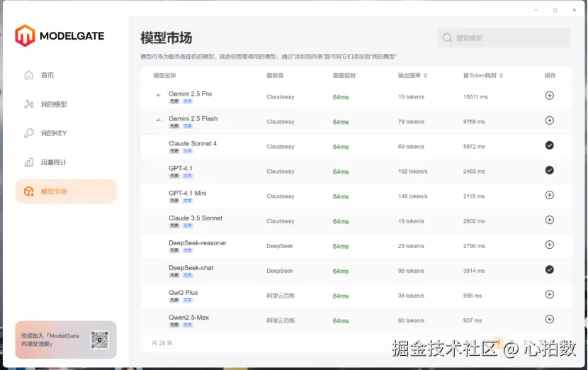Click the 共 25 条 total count text
The width and height of the screenshot is (588, 370).
(x=162, y=343)
